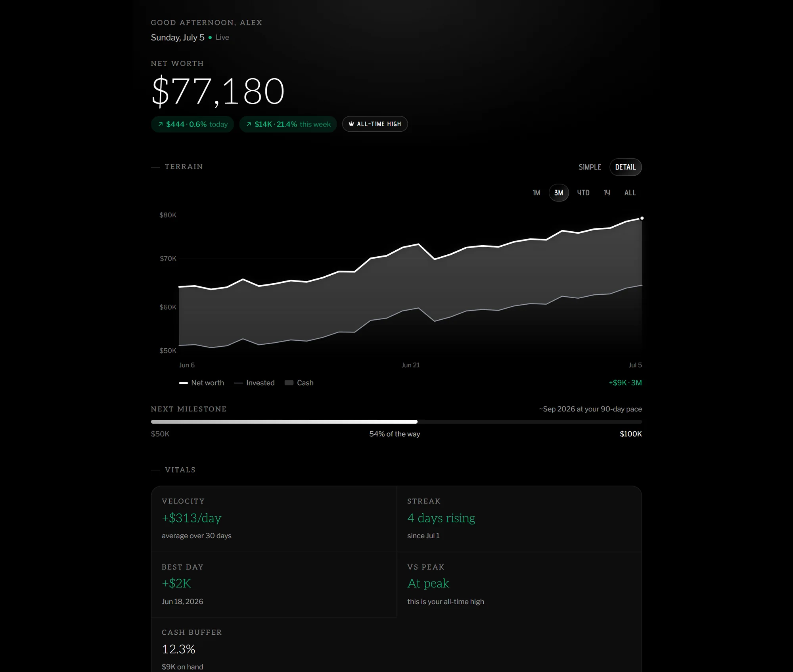This screenshot has width=793, height=672.
Task: Click the Jun 18, 2026 best day date
Action: [182, 601]
